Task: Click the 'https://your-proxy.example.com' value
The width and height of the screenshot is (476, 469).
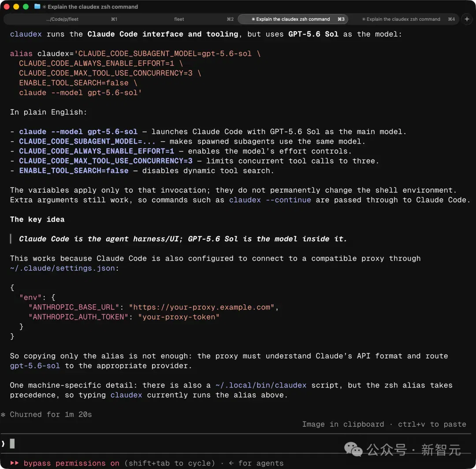Action: tap(201, 307)
